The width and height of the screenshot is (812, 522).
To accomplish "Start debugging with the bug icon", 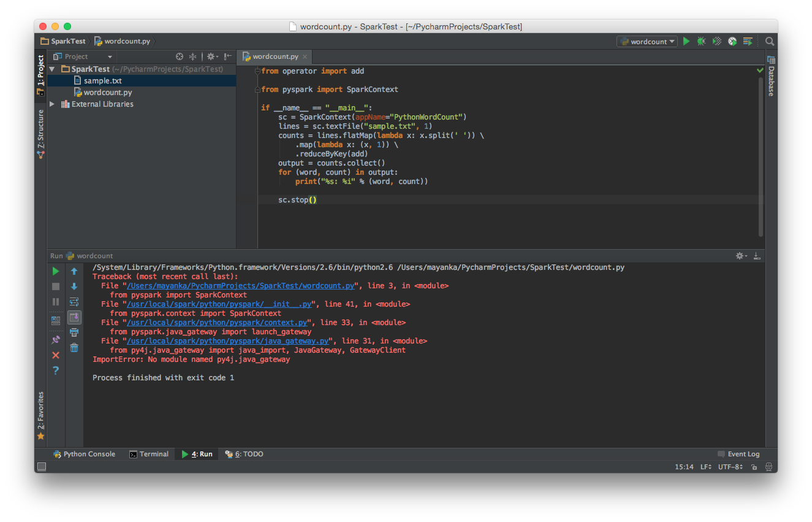I will tap(701, 42).
